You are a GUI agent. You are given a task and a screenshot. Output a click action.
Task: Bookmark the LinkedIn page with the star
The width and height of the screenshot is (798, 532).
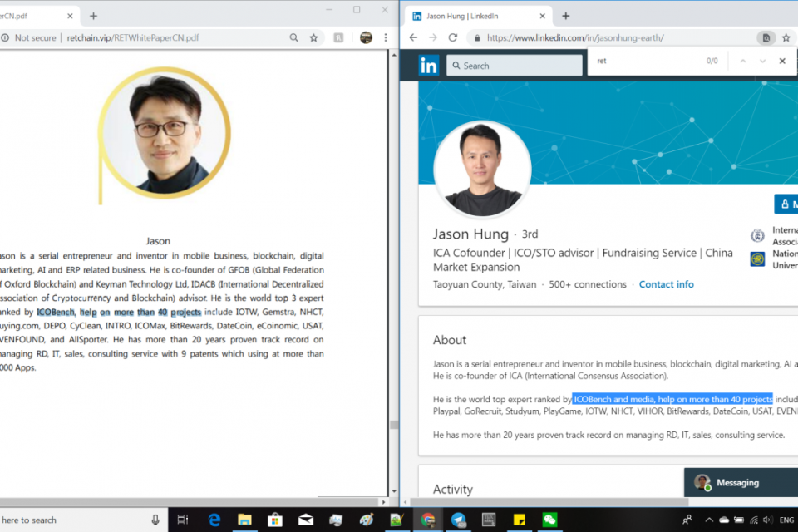tap(786, 37)
